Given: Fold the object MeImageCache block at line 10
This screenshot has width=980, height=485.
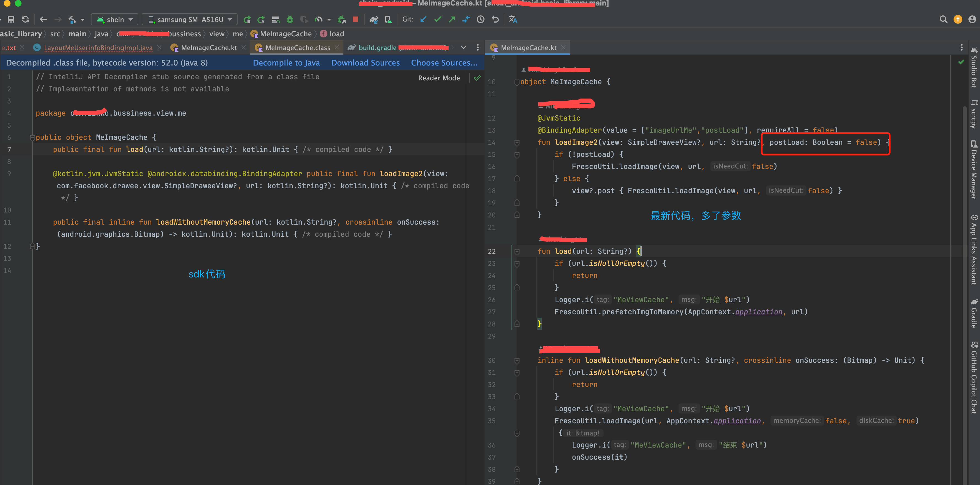Looking at the screenshot, I should [517, 82].
